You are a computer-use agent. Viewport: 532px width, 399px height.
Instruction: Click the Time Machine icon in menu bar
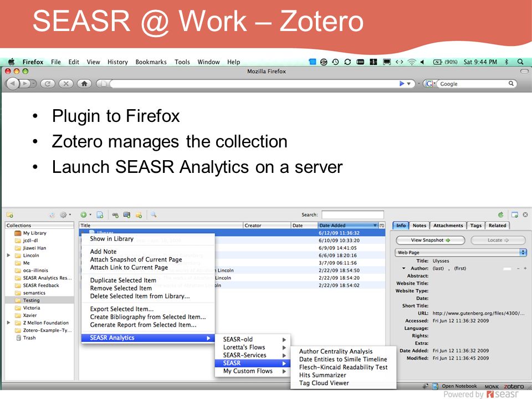[x=335, y=62]
